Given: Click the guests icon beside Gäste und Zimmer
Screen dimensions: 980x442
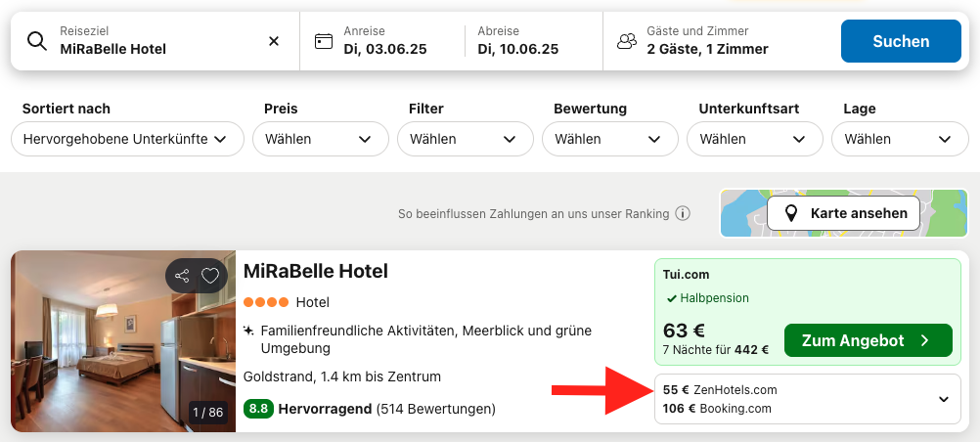Looking at the screenshot, I should [x=626, y=41].
